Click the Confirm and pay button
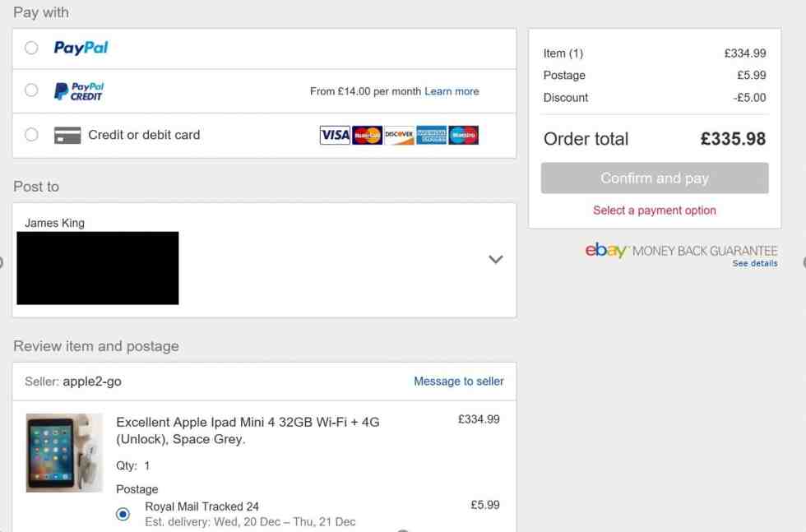 coord(654,178)
